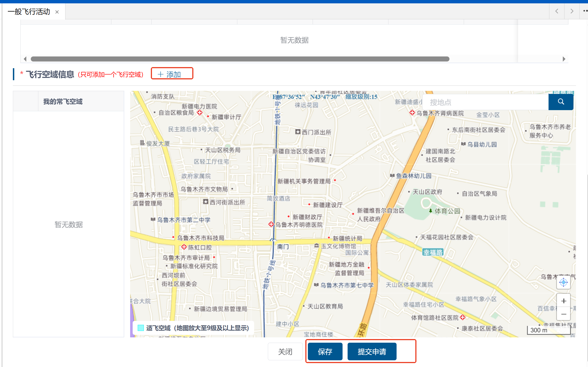This screenshot has width=588, height=367.
Task: Click the 搜地点 search input
Action: [x=486, y=102]
